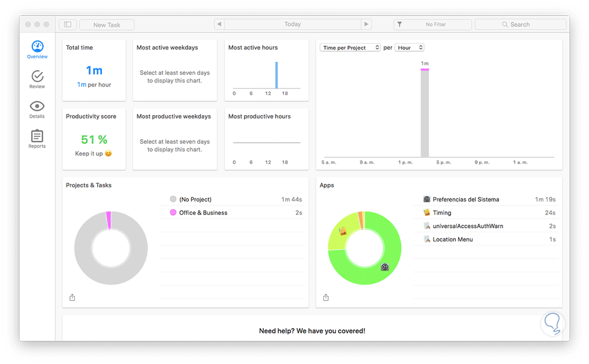The width and height of the screenshot is (589, 364).
Task: Go to previous day with left arrow
Action: click(219, 24)
